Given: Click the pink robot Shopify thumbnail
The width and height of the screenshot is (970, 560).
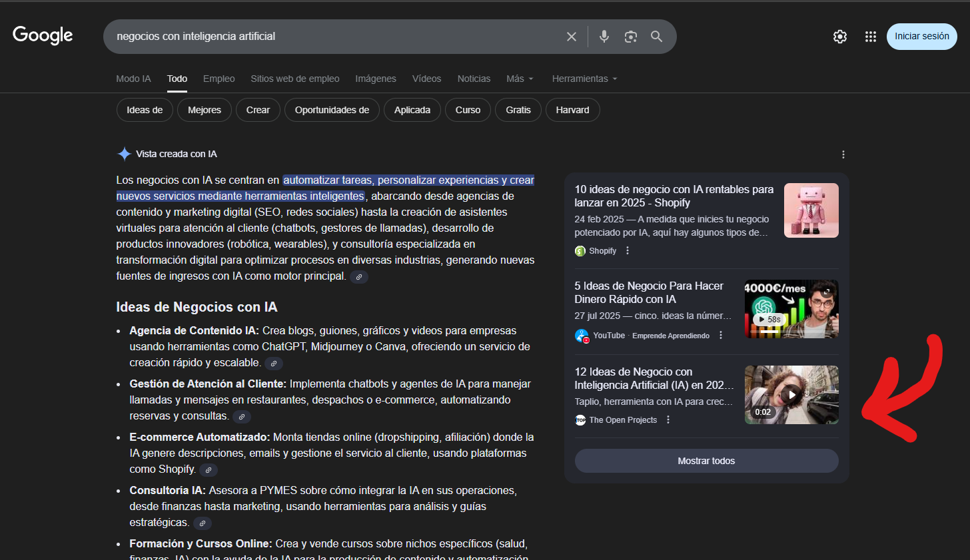Looking at the screenshot, I should [811, 210].
